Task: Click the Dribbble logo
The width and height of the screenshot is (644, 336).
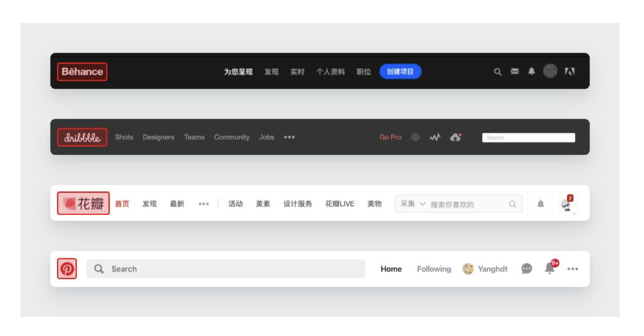Action: tap(82, 138)
